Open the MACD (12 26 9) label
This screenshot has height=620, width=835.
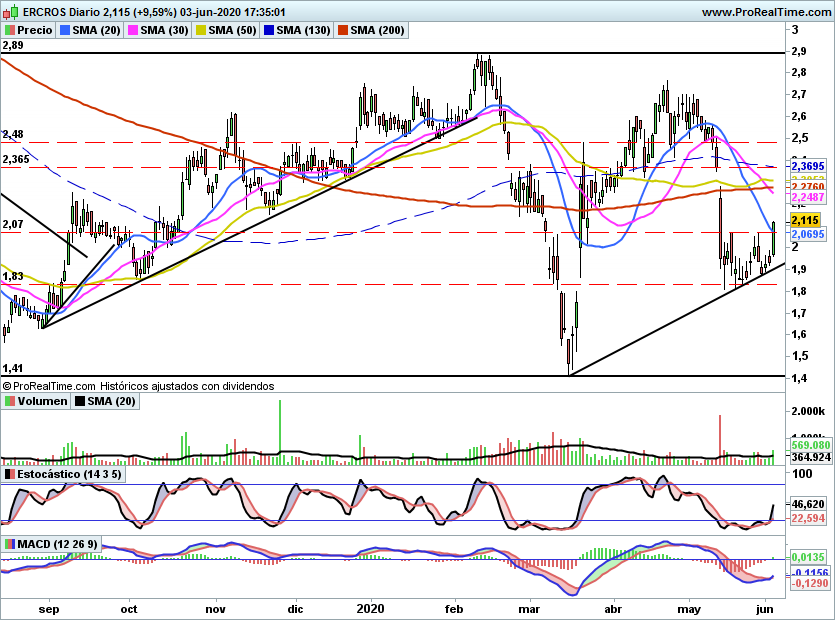click(58, 544)
